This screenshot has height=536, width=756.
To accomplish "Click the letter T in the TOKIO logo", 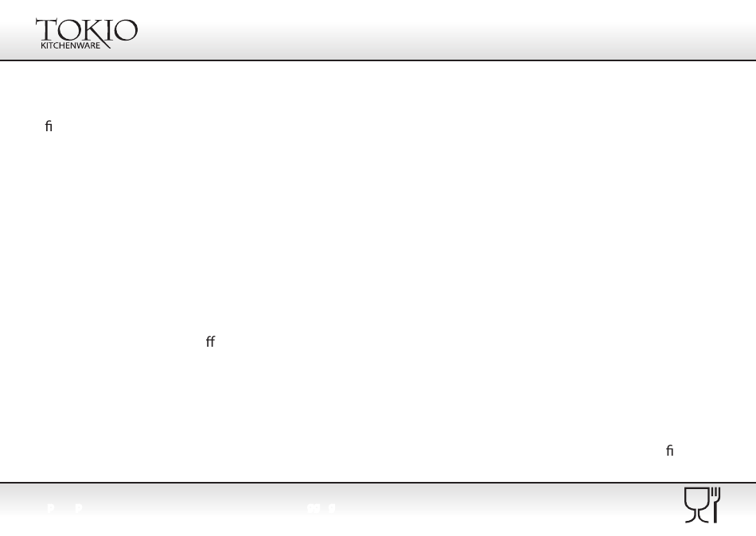I will tap(47, 30).
